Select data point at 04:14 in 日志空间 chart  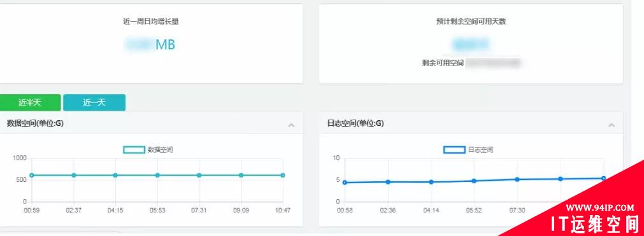click(x=431, y=182)
